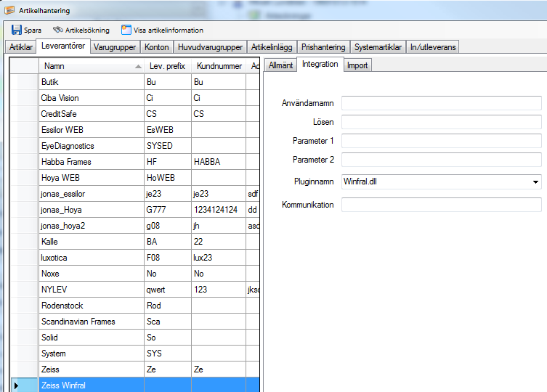Viewport: 547px width, 392px height.
Task: Open the Varugrupper tab
Action: click(115, 47)
